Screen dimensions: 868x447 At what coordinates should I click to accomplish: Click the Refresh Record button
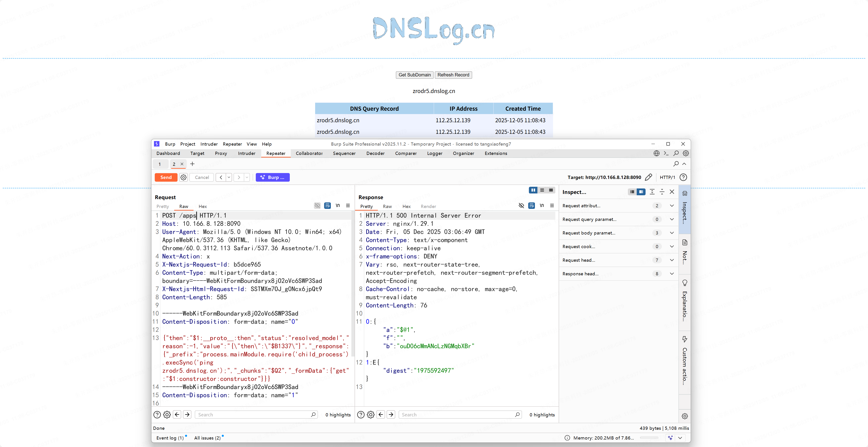click(x=453, y=75)
